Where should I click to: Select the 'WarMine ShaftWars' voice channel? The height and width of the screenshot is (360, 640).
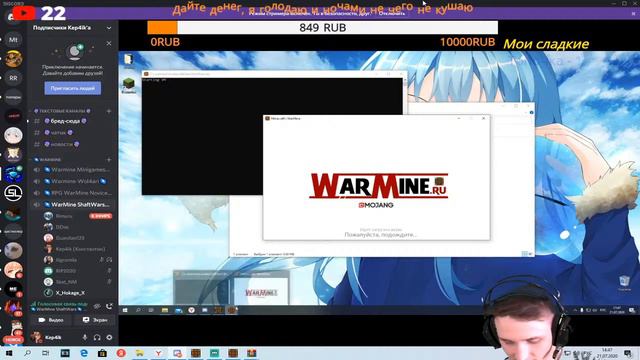tap(73, 204)
